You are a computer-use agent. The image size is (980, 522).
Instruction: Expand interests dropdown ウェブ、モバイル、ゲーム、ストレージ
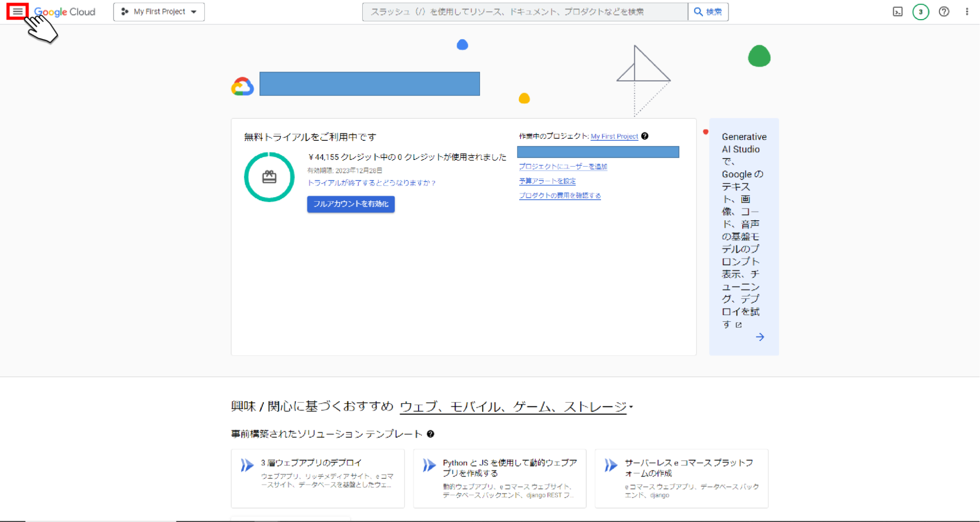click(516, 407)
